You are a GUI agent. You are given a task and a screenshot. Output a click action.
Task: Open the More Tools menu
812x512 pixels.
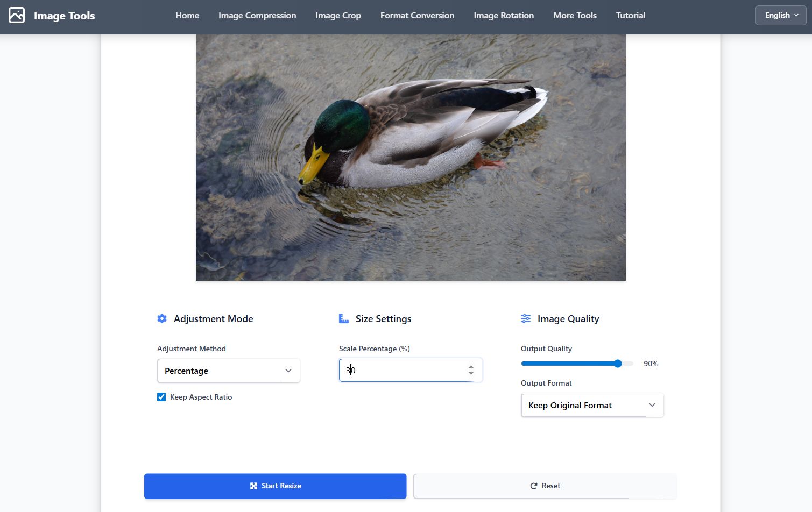click(x=575, y=15)
